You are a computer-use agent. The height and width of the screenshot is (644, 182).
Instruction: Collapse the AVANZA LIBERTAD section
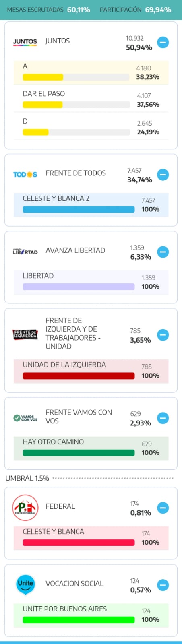point(163,252)
